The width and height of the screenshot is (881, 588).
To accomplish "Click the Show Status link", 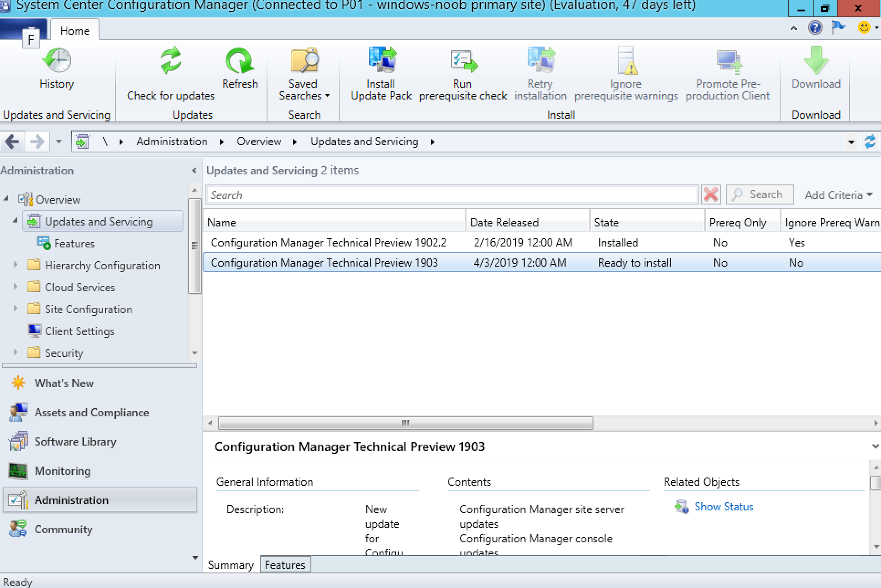I will coord(724,506).
